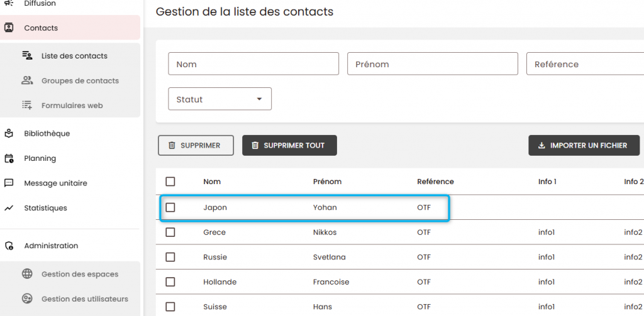Click Gestion de la liste des contacts title
This screenshot has height=316, width=644.
(245, 11)
